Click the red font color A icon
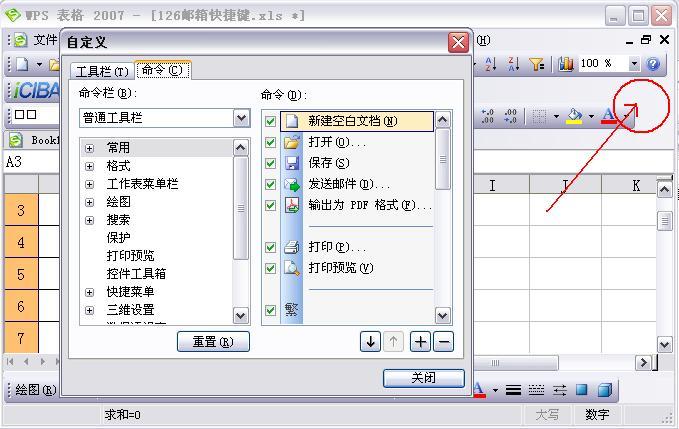Screen dimensions: 679x429 click(x=608, y=116)
